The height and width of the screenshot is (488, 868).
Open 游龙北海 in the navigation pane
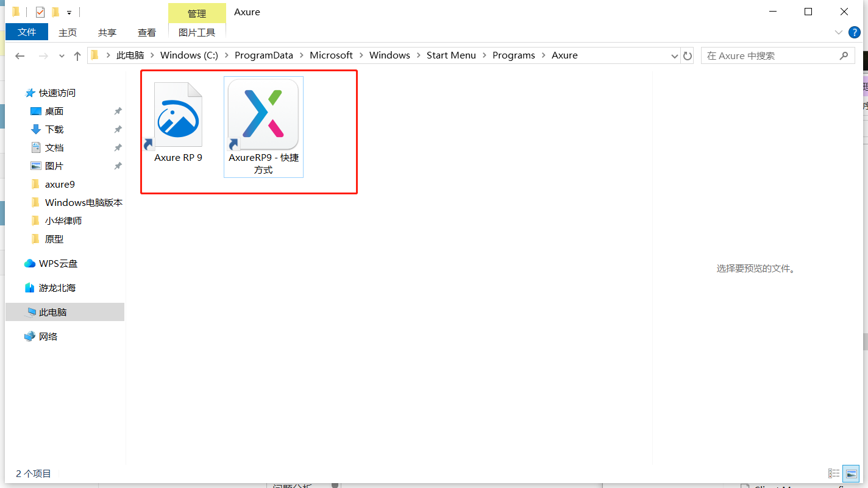(x=57, y=288)
